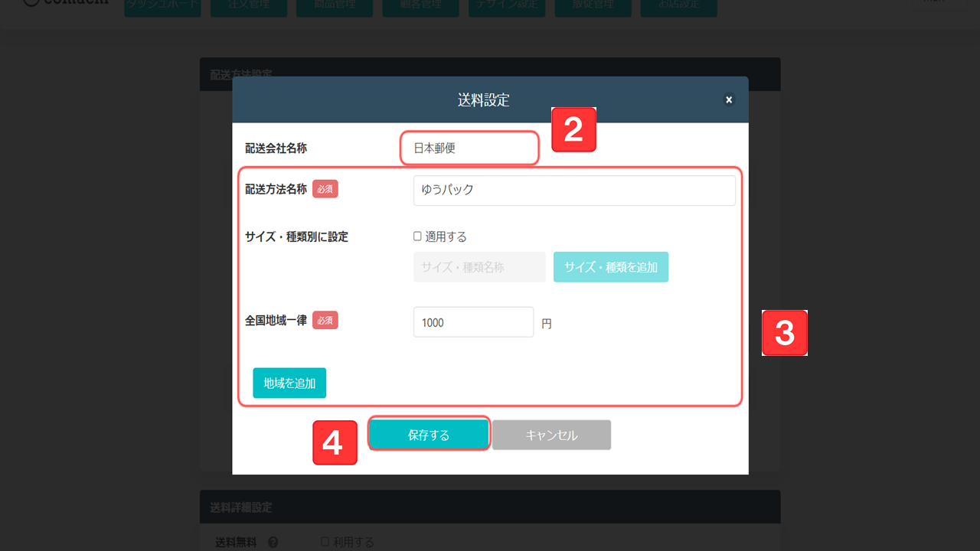This screenshot has height=551, width=980.
Task: Open the ダッシュボード tab in the top navigation
Action: click(x=162, y=7)
